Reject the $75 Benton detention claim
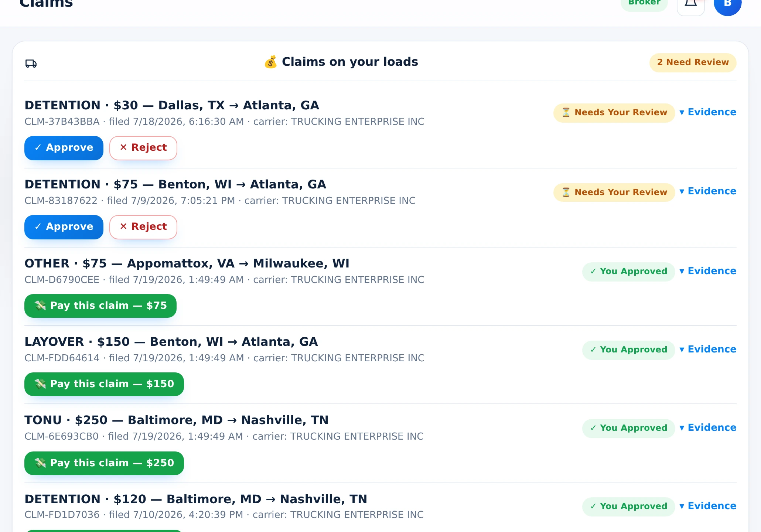 [x=143, y=227]
